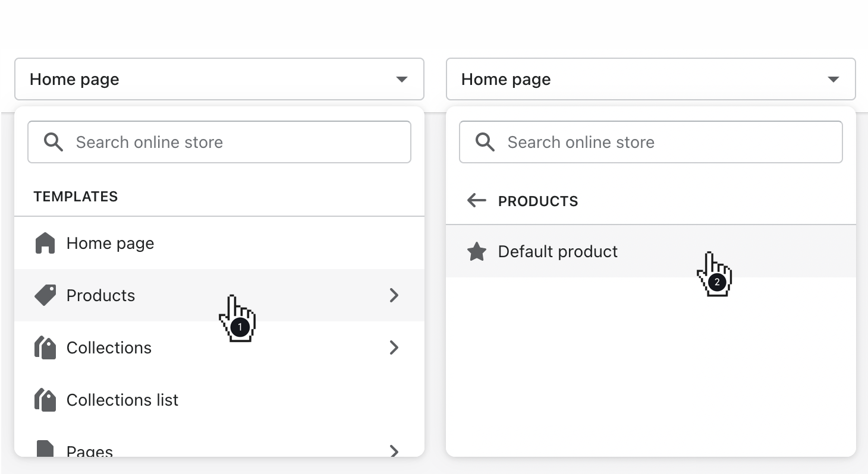Select the Home page house icon
Screen dimensions: 868x474
45,242
